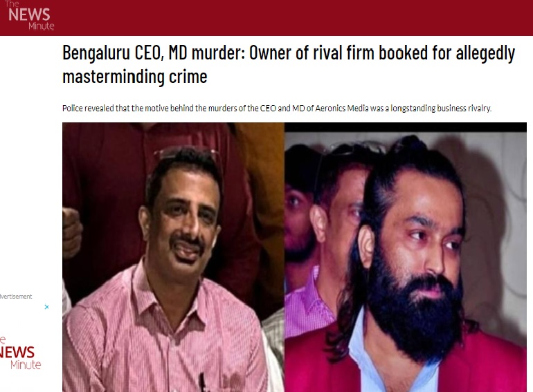The height and width of the screenshot is (392, 533).
Task: Click the Advertisement label above the ad
Action: point(16,297)
